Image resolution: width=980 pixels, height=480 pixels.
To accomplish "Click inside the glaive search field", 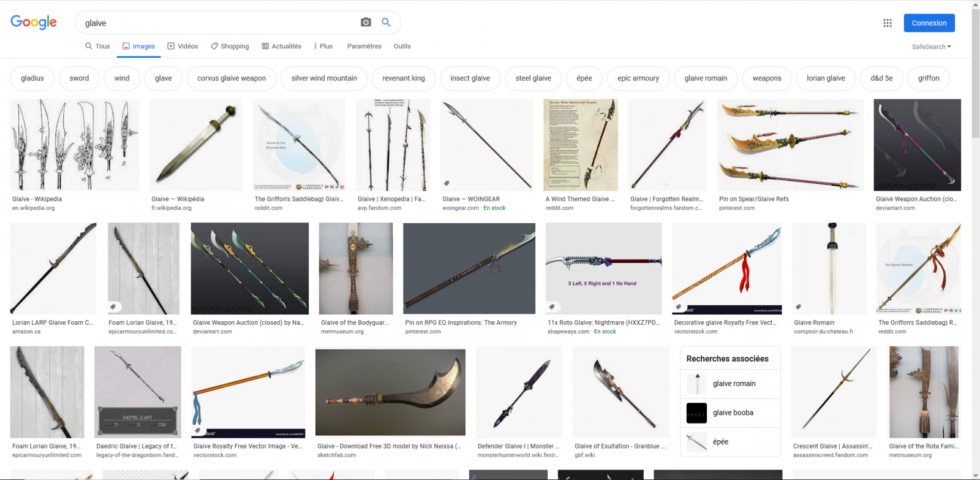I will pos(221,23).
